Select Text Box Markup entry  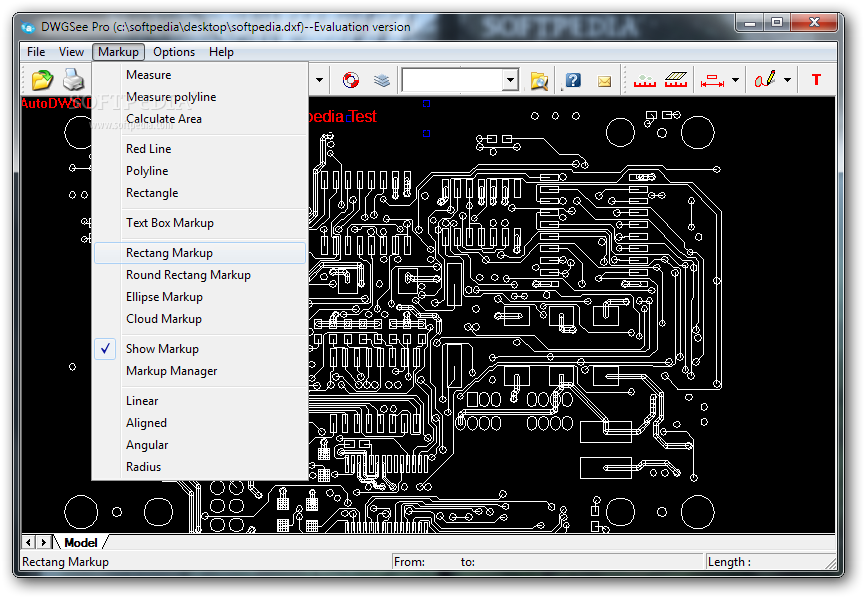coord(200,223)
